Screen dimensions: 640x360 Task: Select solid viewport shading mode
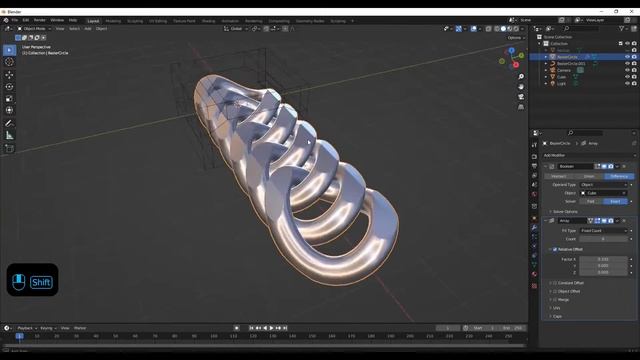click(x=503, y=29)
